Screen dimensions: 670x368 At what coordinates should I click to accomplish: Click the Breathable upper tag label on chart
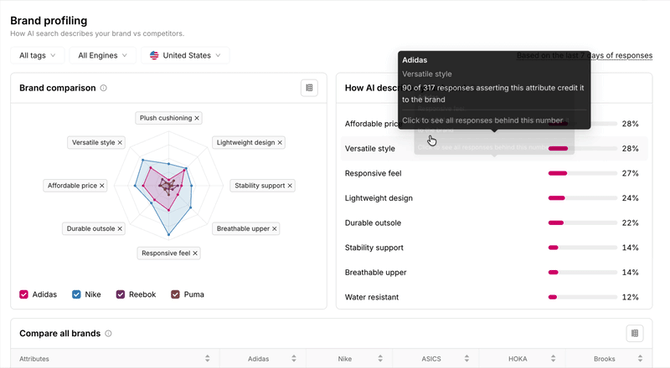pyautogui.click(x=243, y=229)
